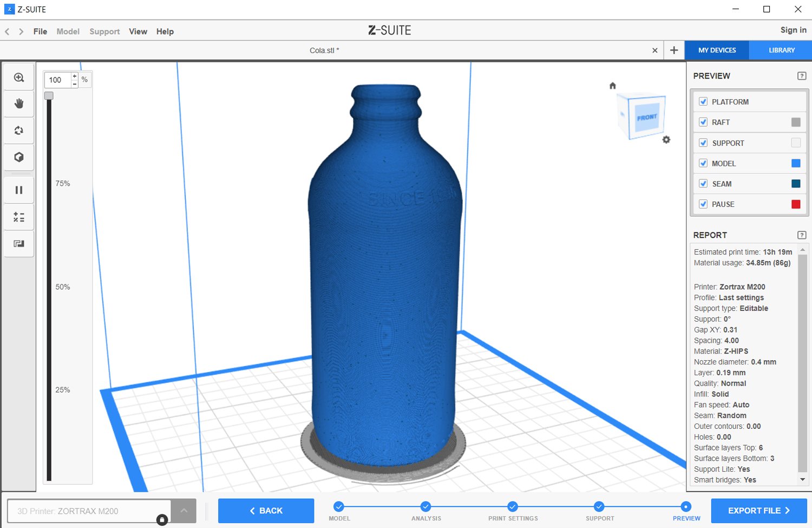Screen dimensions: 812x528
Task: Open the Model menu
Action: 68,31
